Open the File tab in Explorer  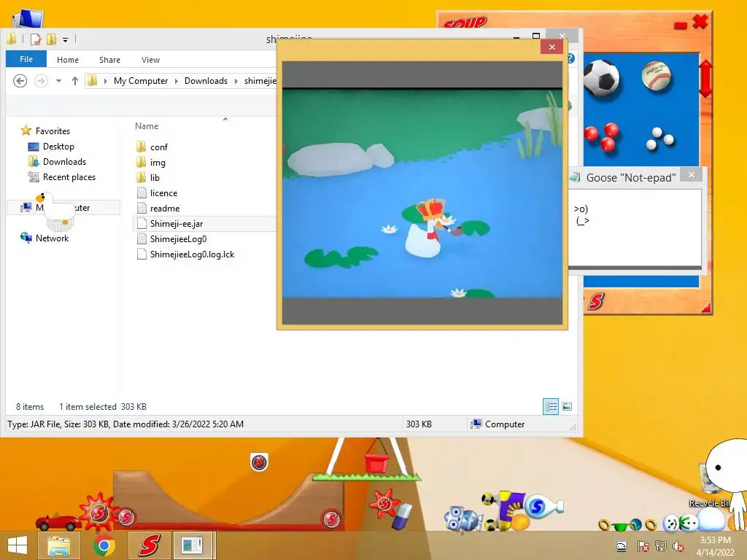(x=26, y=59)
